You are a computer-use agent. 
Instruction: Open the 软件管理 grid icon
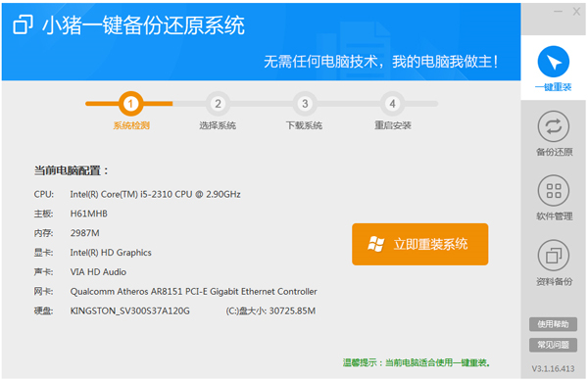[553, 191]
